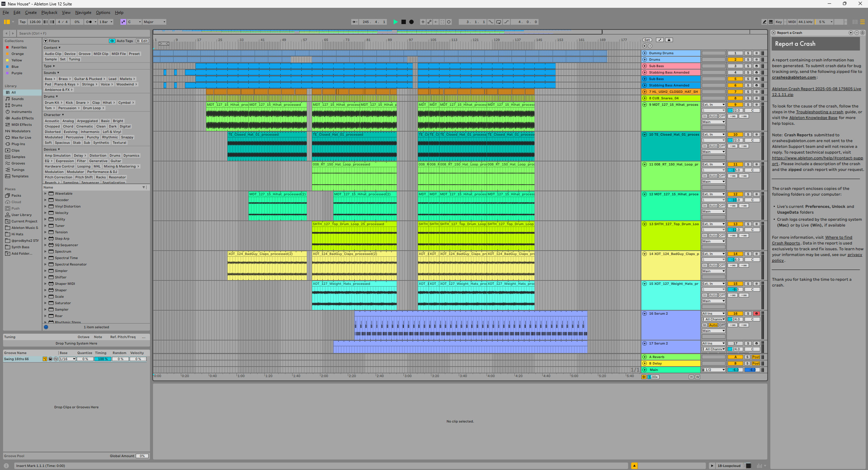868x470 pixels.
Task: Click the Arrangement Record button
Action: pos(411,22)
